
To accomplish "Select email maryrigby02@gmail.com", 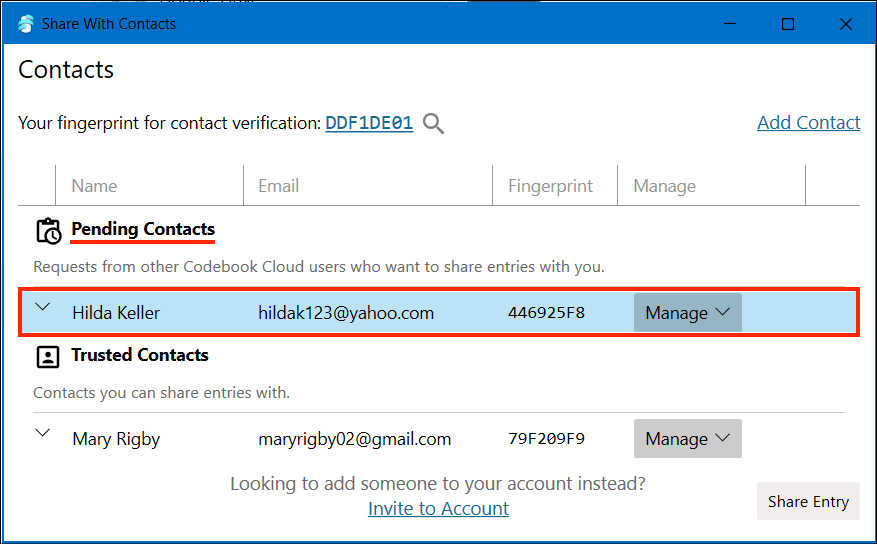I will [x=355, y=439].
